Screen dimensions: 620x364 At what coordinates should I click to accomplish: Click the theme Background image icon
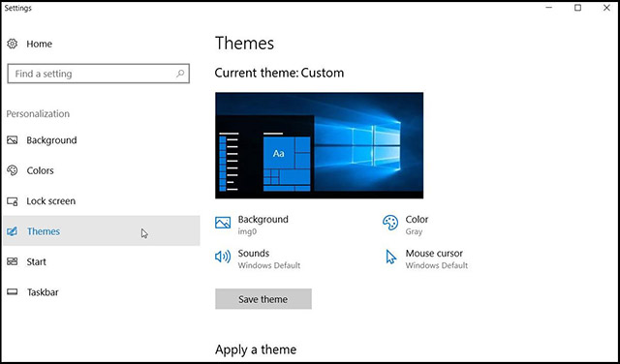[223, 223]
